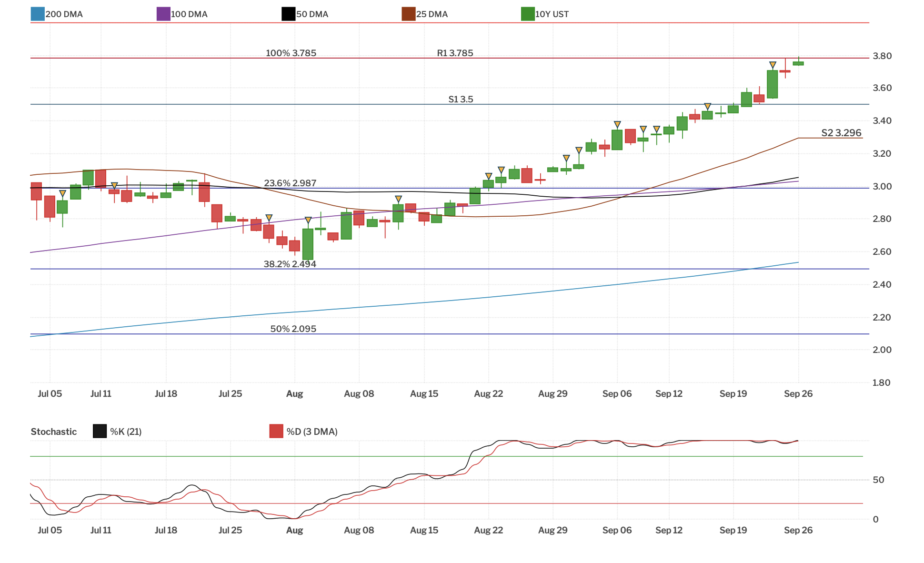Click the S2 3.296 support label
Screen dimensions: 924x563
point(841,133)
